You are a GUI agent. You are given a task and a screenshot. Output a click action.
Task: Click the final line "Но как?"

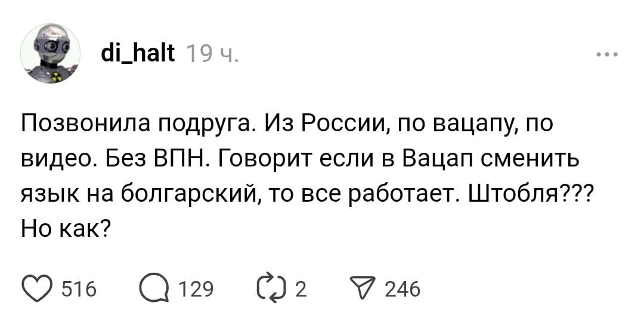tap(65, 227)
